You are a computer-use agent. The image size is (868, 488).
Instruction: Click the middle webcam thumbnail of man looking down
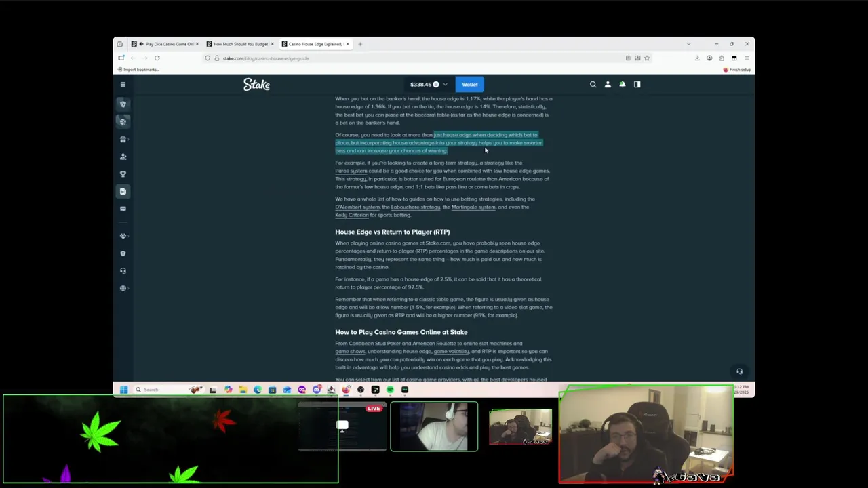434,426
